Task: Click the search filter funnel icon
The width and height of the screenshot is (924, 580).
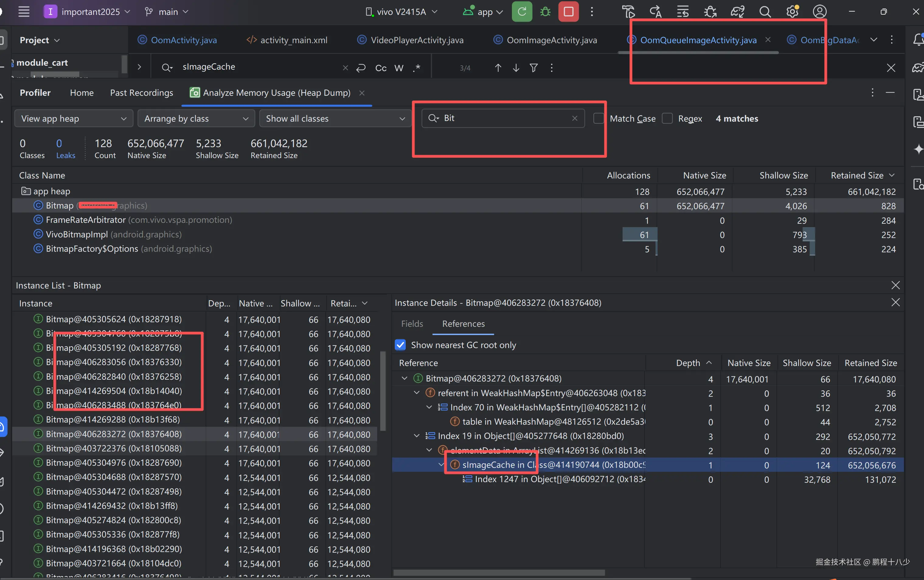Action: (x=533, y=68)
